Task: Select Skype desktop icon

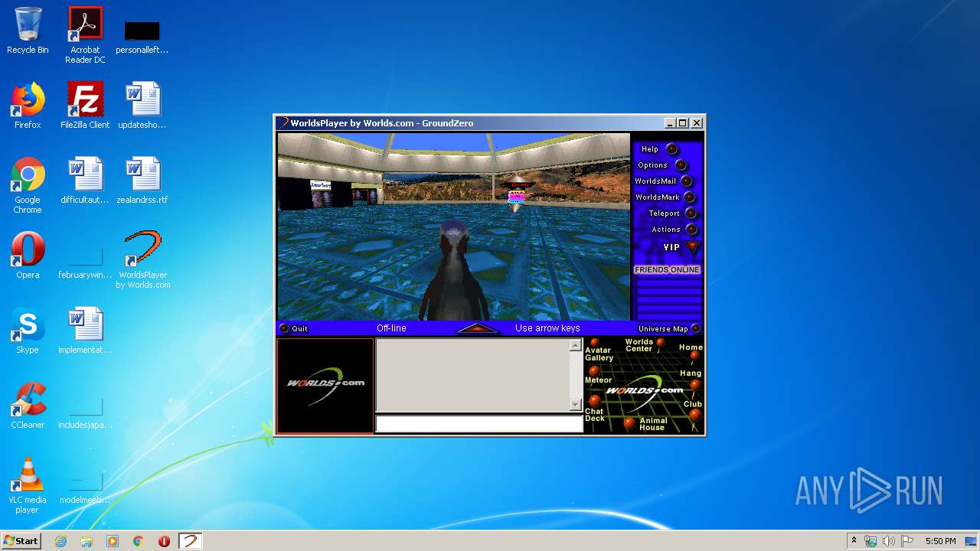Action: pyautogui.click(x=28, y=331)
